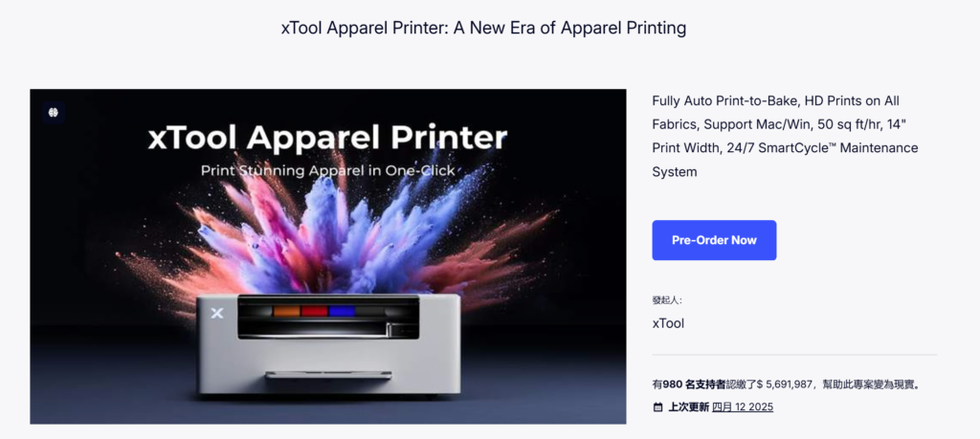Click the calendar icon beside 上次更新
The height and width of the screenshot is (439, 980).
[x=657, y=407]
